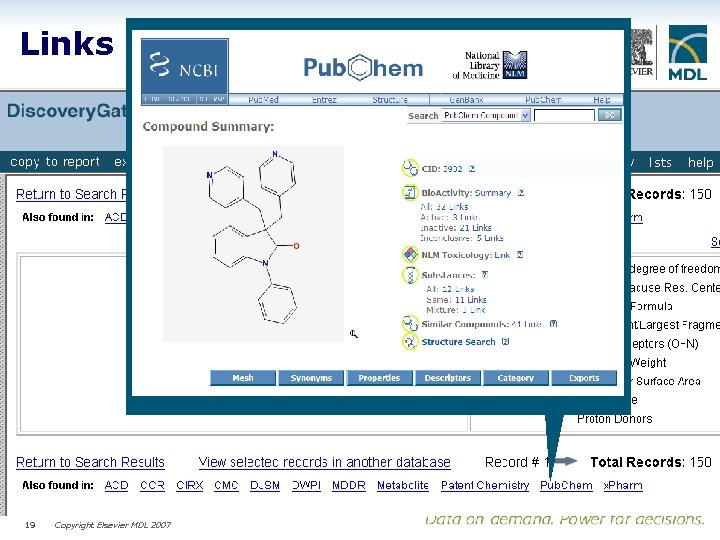Viewport: 720px width, 540px height.
Task: Open GenBank in the NCBI navigation bar
Action: (466, 100)
